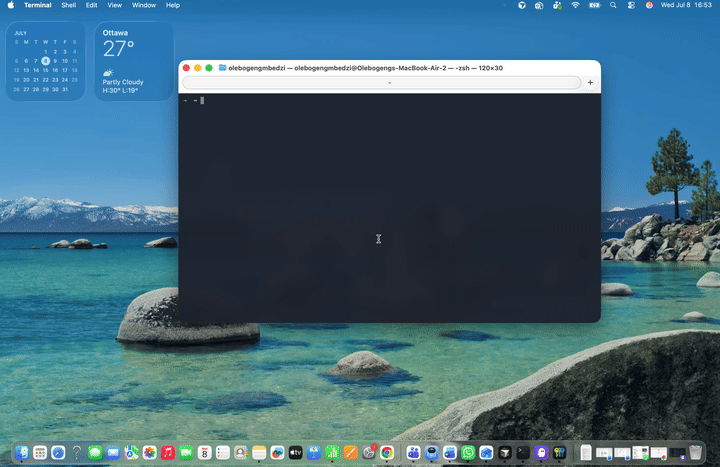
Task: Open FaceTime from the Dock
Action: (186, 453)
